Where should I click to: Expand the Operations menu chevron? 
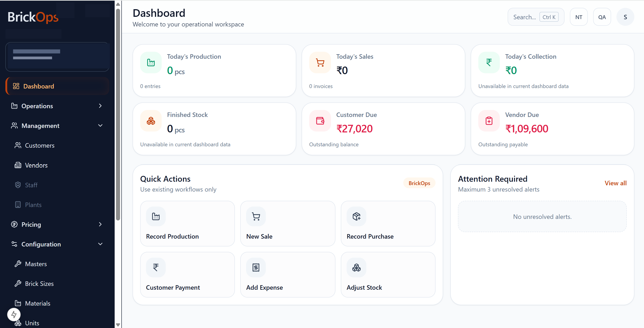click(100, 106)
